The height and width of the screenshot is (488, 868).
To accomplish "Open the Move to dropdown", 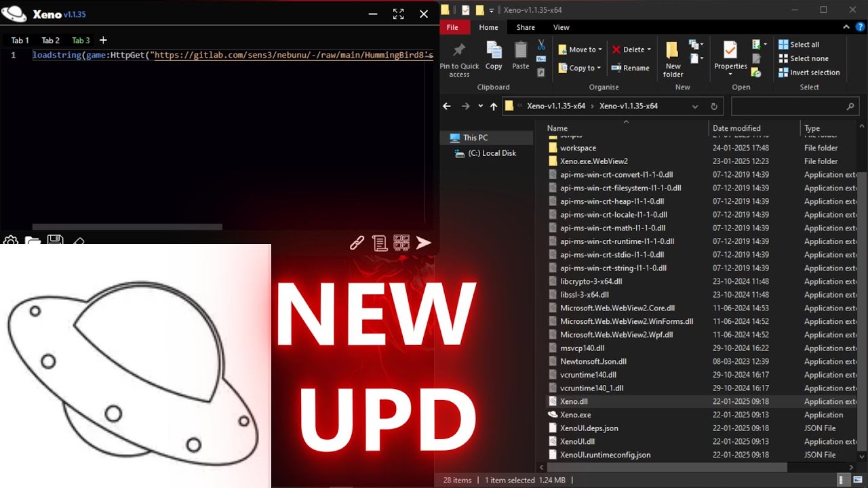I will (580, 49).
